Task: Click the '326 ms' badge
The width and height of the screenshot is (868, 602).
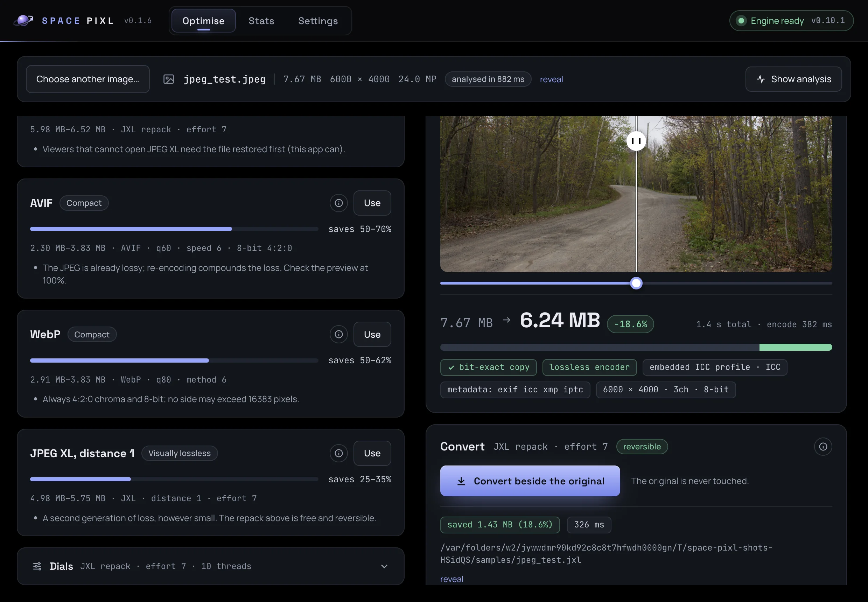Action: 589,525
